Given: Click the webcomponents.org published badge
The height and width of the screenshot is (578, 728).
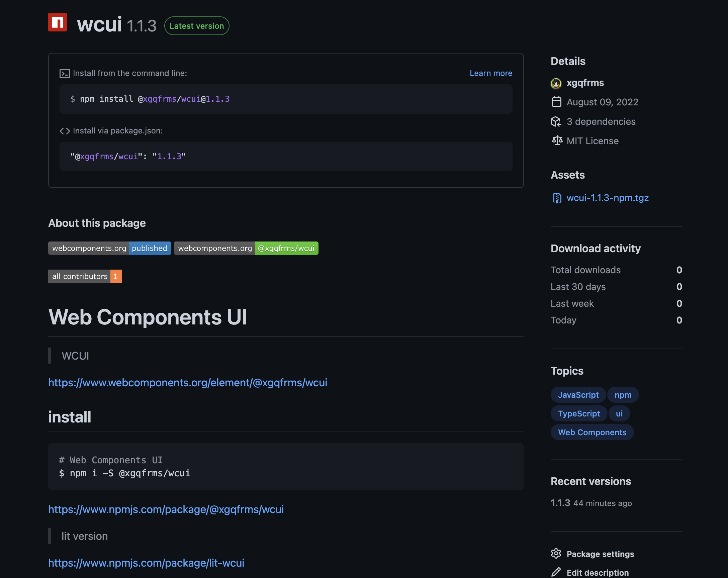Looking at the screenshot, I should [109, 248].
